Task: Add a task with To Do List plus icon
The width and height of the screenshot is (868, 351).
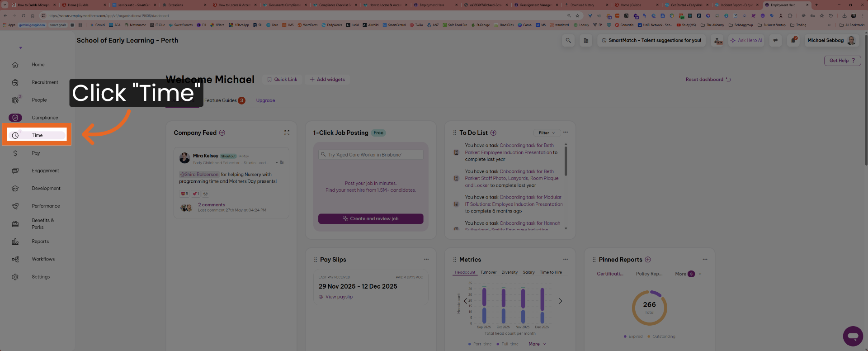Action: (x=493, y=133)
